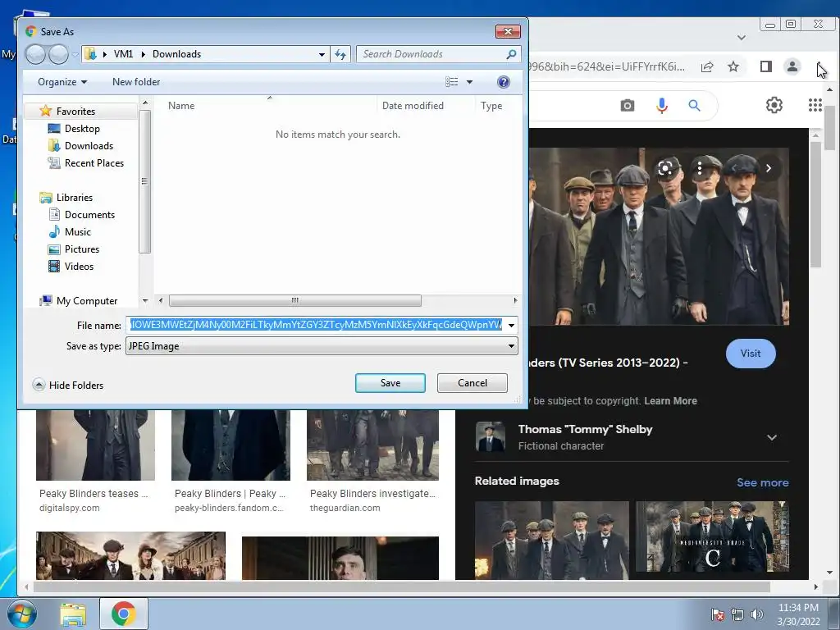This screenshot has height=630, width=840.
Task: Open view options dropdown arrow beside view icon
Action: point(469,82)
